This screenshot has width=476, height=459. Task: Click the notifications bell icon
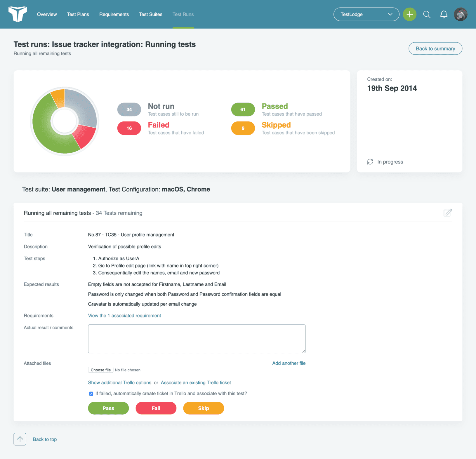[444, 14]
